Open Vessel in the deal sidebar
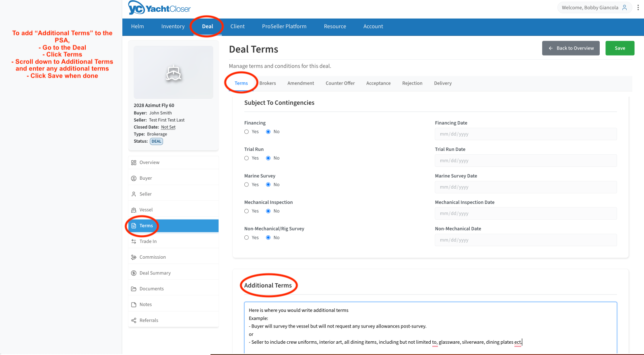Image resolution: width=644 pixels, height=355 pixels. (x=173, y=210)
